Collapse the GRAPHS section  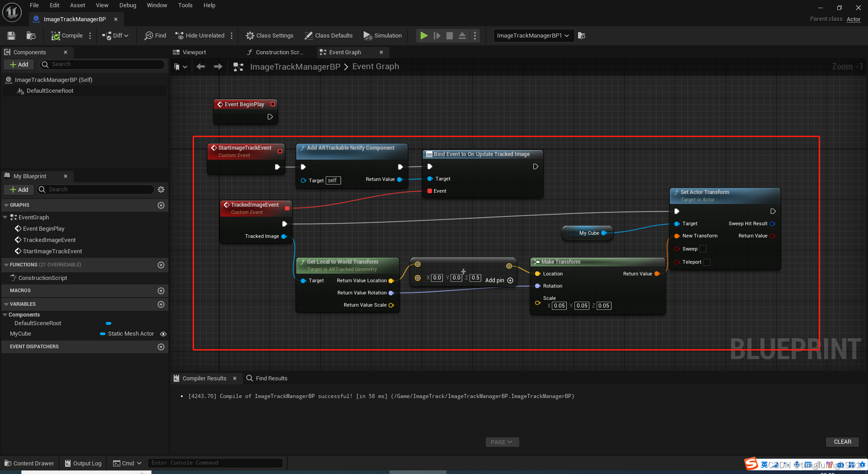[6, 205]
